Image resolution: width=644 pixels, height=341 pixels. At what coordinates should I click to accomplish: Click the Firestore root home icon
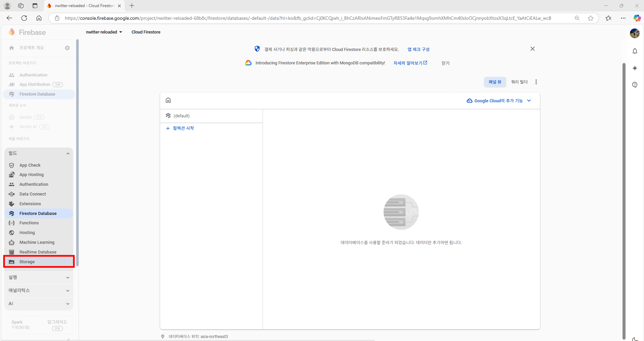coord(168,100)
